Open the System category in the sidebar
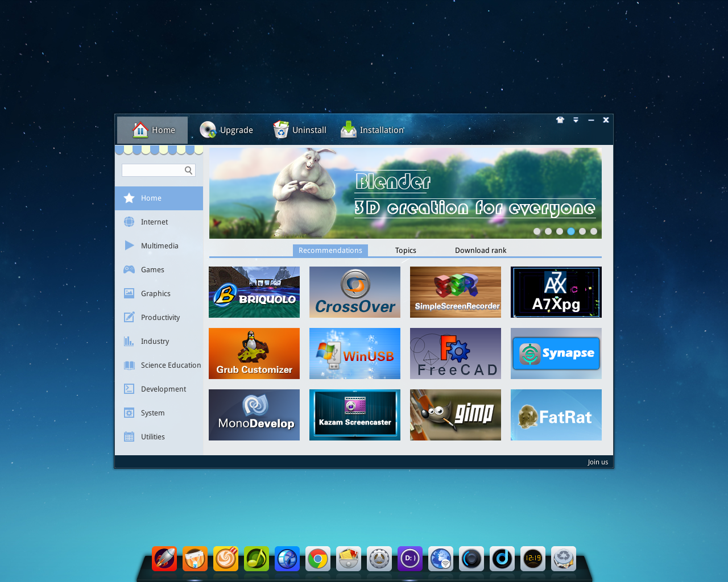Viewport: 728px width, 582px height. (159, 413)
